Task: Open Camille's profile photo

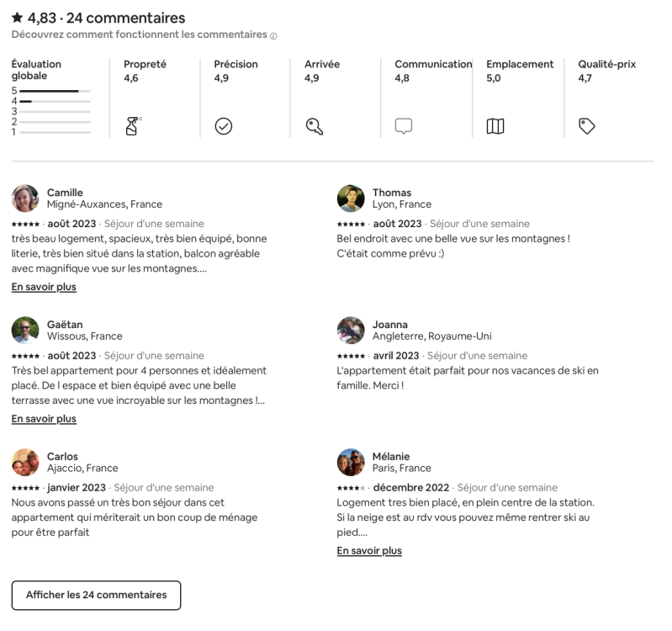Action: pos(25,199)
